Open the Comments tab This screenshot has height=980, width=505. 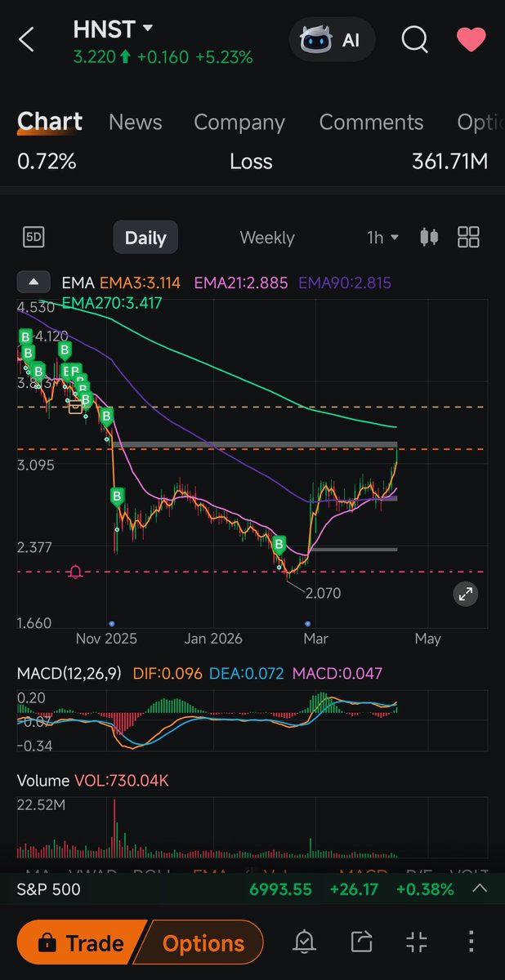pyautogui.click(x=371, y=122)
